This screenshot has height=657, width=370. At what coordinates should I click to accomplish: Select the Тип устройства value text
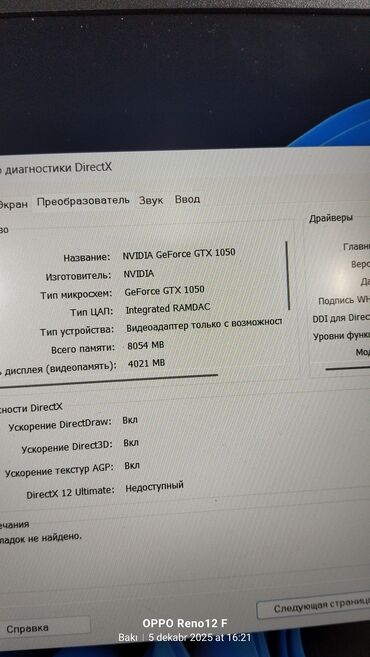click(204, 326)
